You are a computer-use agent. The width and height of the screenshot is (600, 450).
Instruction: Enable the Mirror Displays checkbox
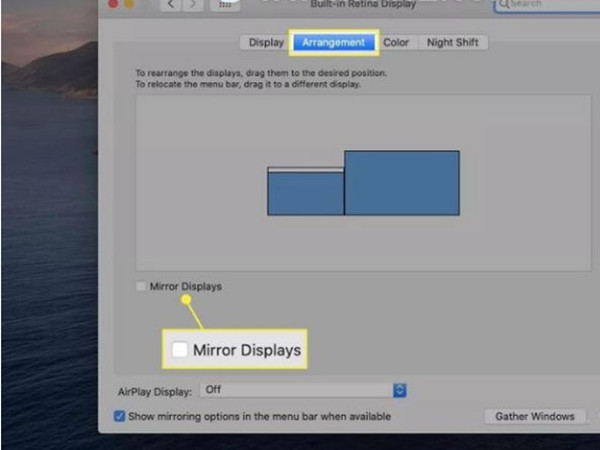click(141, 286)
